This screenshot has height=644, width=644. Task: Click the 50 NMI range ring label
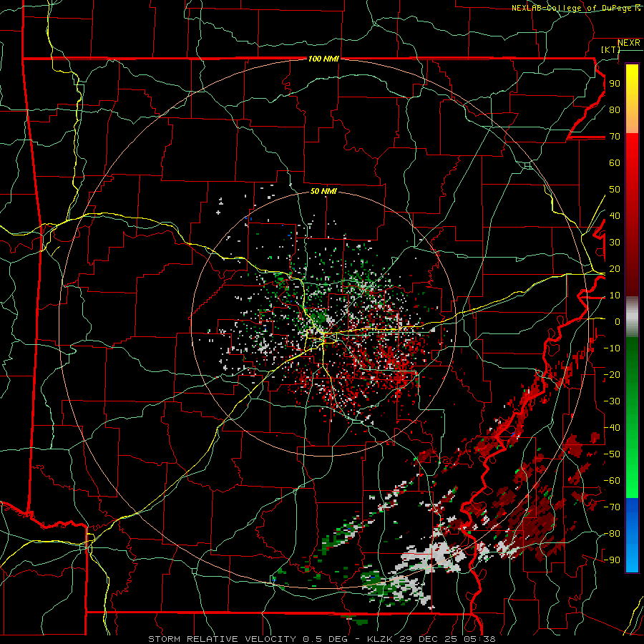323,191
